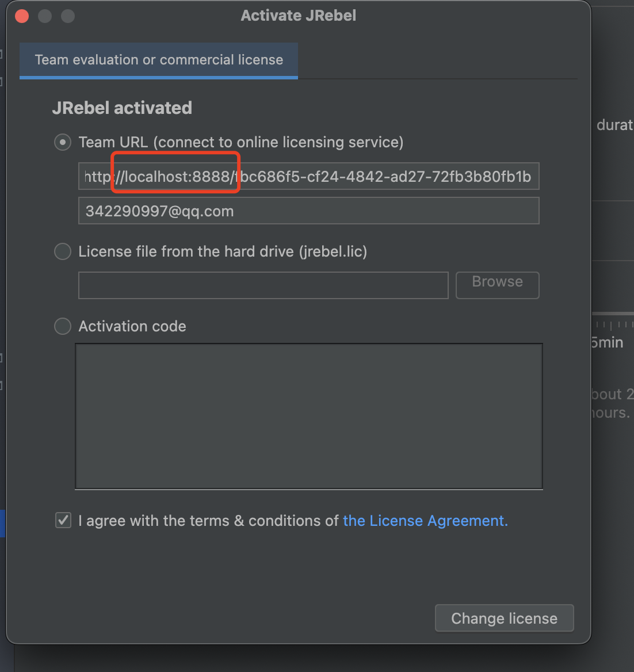Click the partially hidden duration text at right
634x672 pixels.
click(x=614, y=125)
